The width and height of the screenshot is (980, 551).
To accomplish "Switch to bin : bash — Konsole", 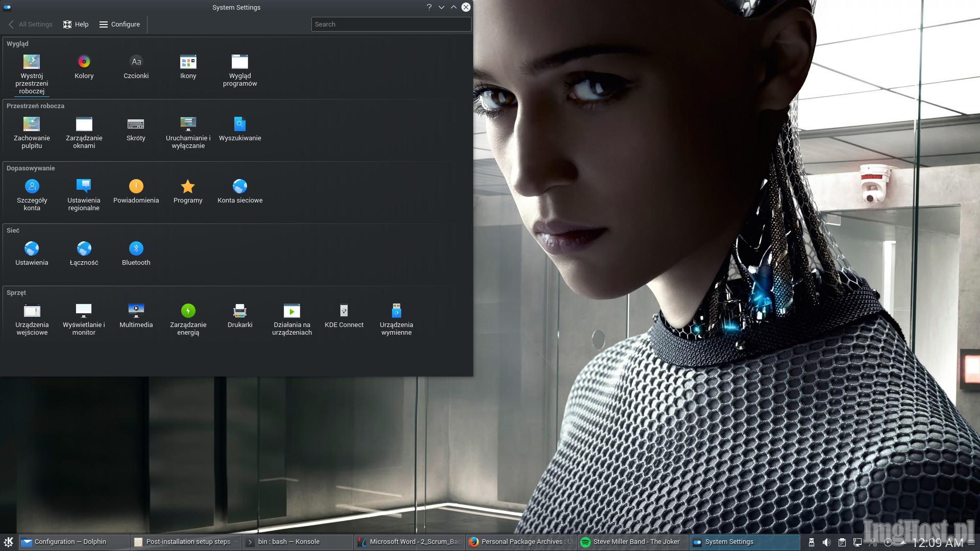I will click(298, 542).
